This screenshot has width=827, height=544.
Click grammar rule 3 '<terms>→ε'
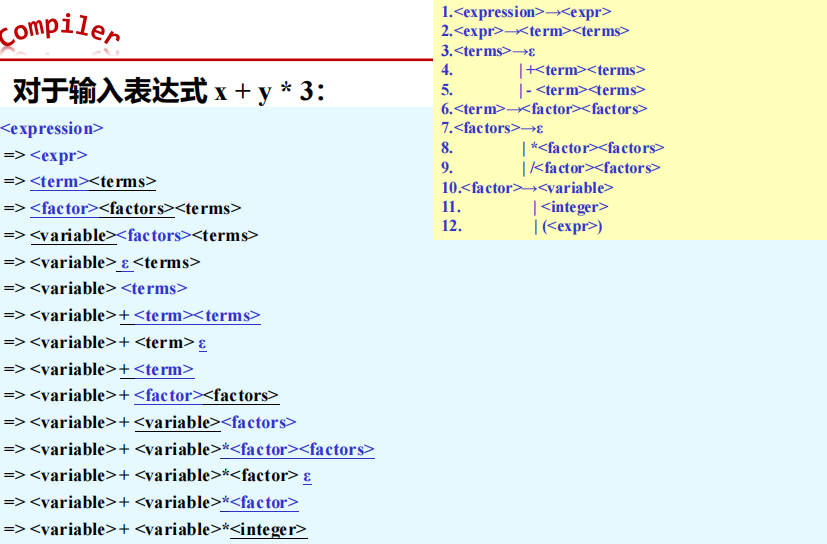(488, 51)
